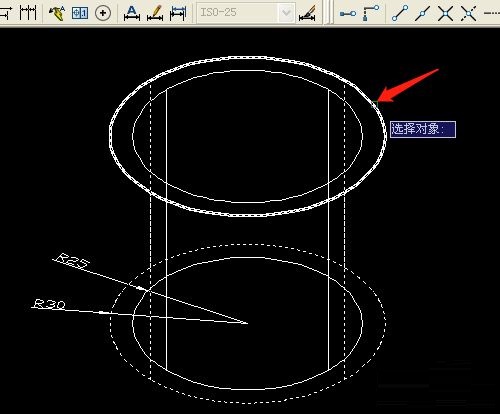This screenshot has height=414, width=500.
Task: Click the Dimension Update icon
Action: 178,13
